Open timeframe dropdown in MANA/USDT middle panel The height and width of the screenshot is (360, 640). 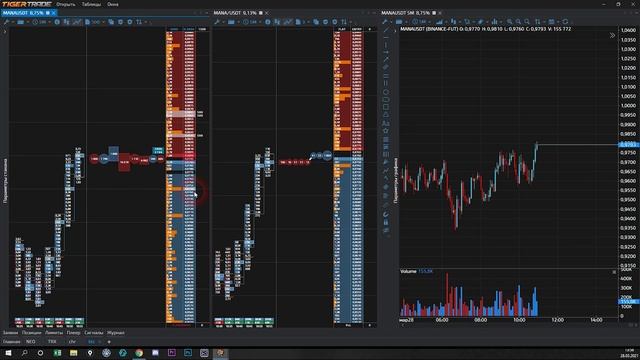pos(251,22)
